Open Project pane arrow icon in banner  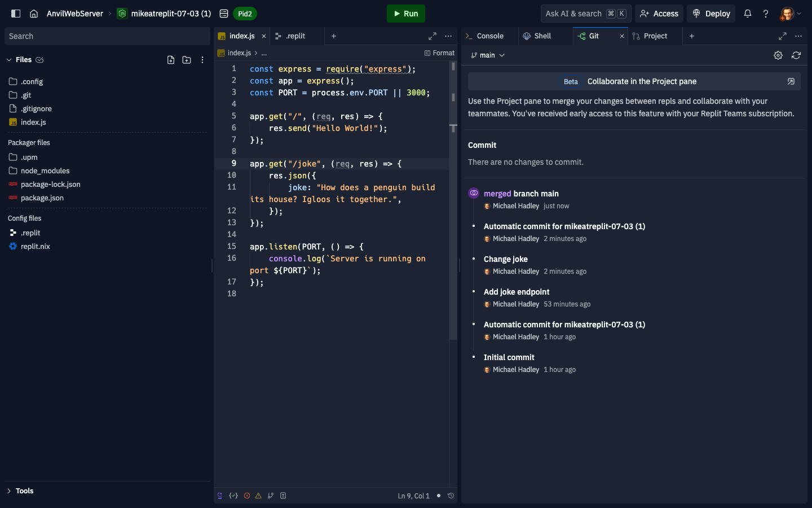click(791, 81)
